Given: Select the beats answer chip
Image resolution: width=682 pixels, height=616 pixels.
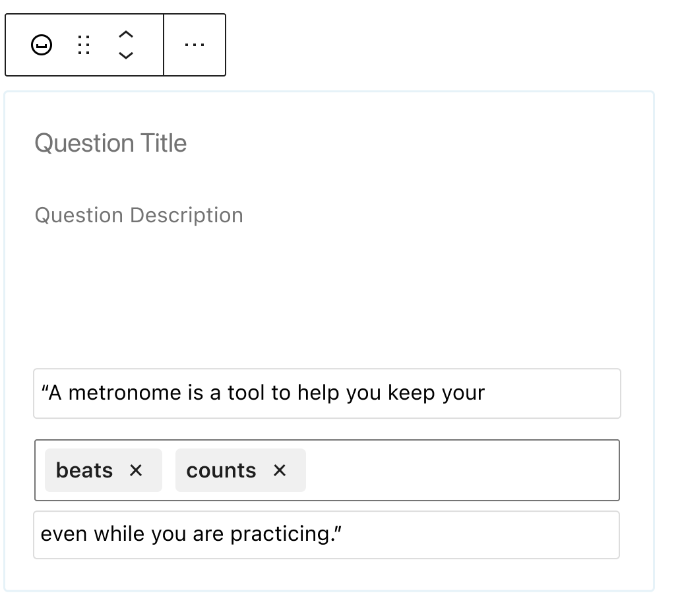Looking at the screenshot, I should [x=84, y=470].
